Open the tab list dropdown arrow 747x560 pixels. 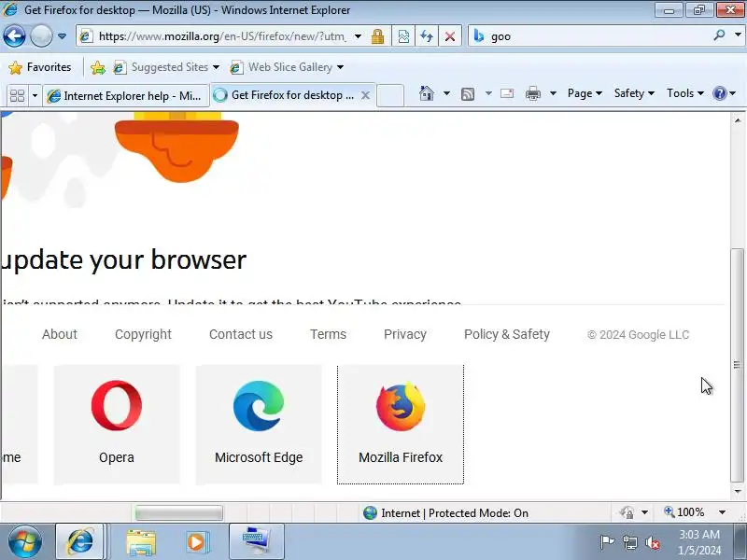tap(35, 96)
